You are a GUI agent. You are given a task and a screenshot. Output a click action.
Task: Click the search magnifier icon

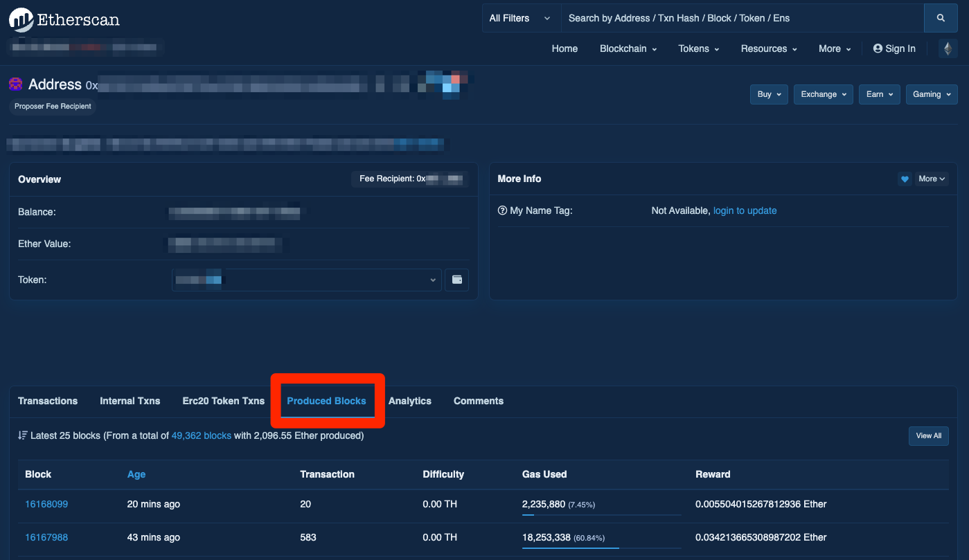[940, 17]
